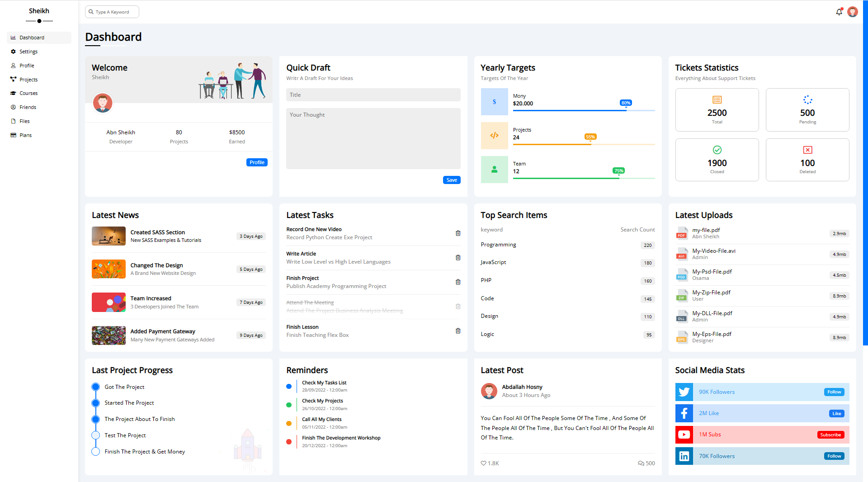This screenshot has width=868, height=482.
Task: Select Dashboard in the sidebar menu
Action: (32, 38)
